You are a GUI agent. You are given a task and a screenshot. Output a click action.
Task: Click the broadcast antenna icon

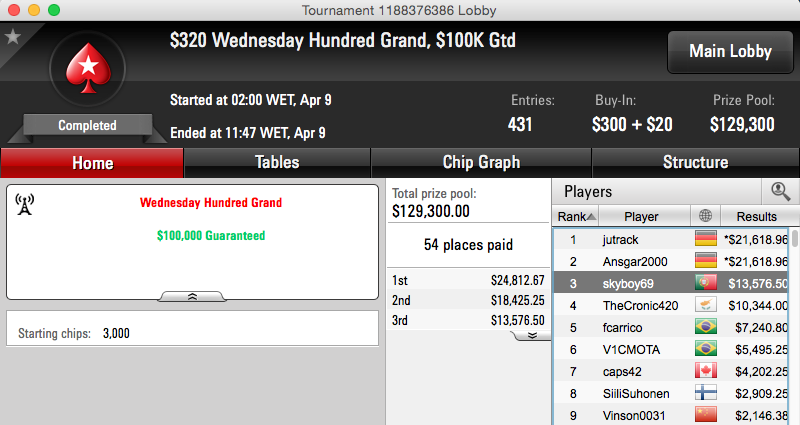tap(24, 204)
